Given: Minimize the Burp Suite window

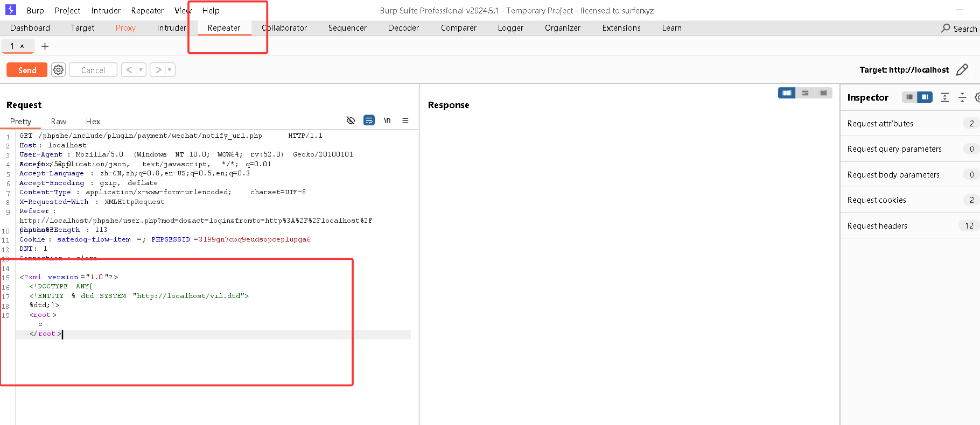Looking at the screenshot, I should coord(959,10).
